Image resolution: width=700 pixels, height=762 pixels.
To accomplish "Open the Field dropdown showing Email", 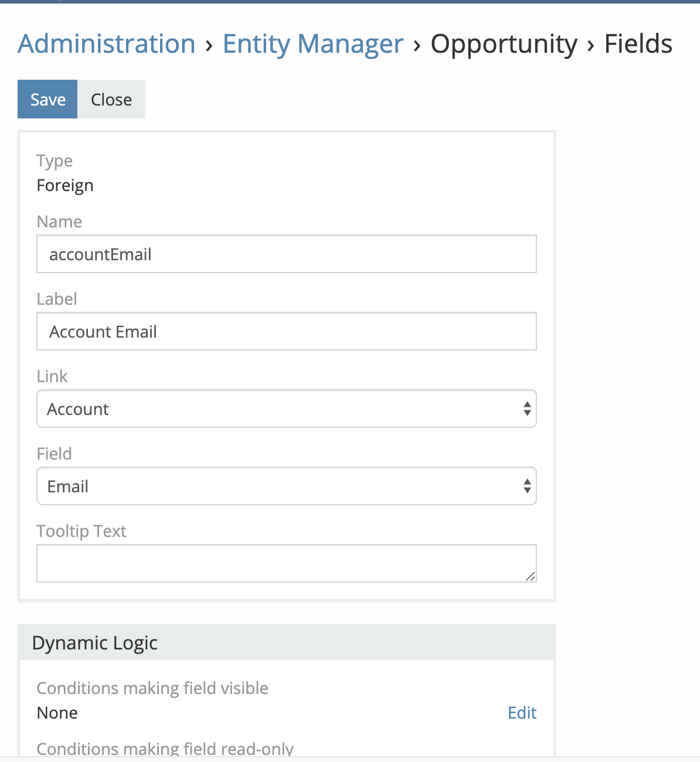I will [x=286, y=487].
